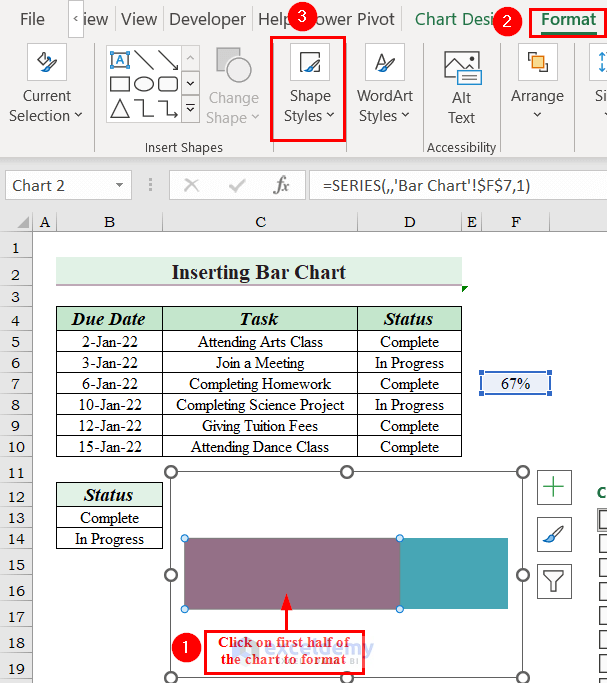607x683 pixels.
Task: Click into the SERIES formula input
Action: pos(457,186)
